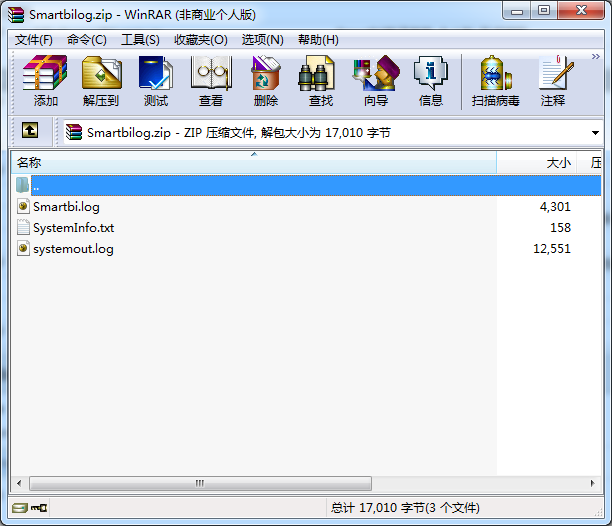Click the SystemInfo.txt file icon
Screen dimensions: 612x526
23,227
